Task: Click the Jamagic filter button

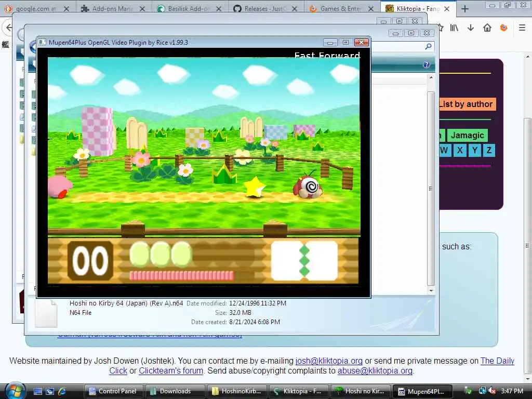Action: pos(468,136)
